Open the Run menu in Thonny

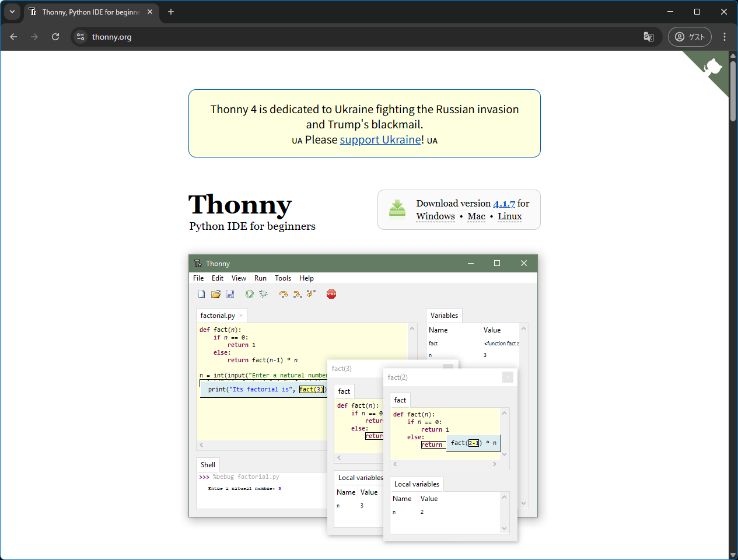click(260, 278)
